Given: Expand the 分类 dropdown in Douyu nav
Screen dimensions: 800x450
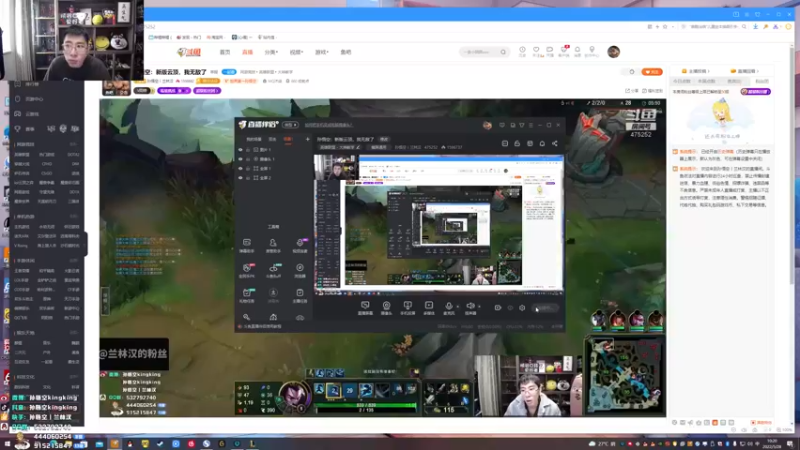Looking at the screenshot, I should click(271, 52).
